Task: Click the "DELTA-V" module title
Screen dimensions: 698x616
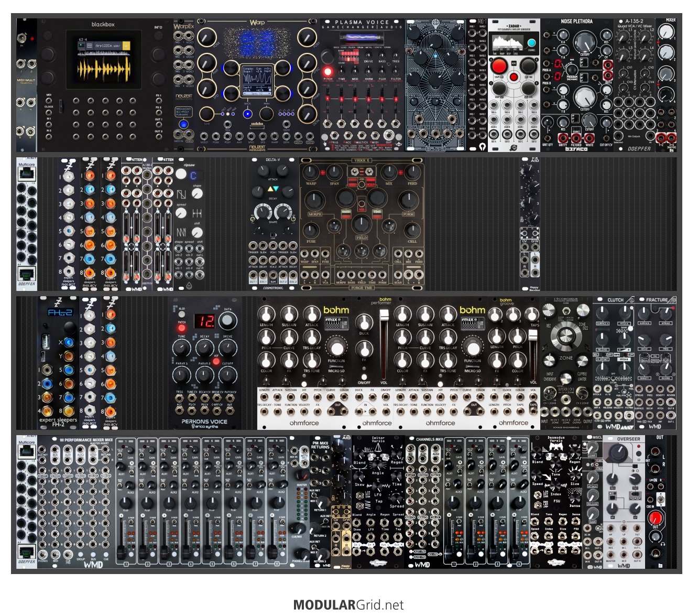Action: (272, 160)
